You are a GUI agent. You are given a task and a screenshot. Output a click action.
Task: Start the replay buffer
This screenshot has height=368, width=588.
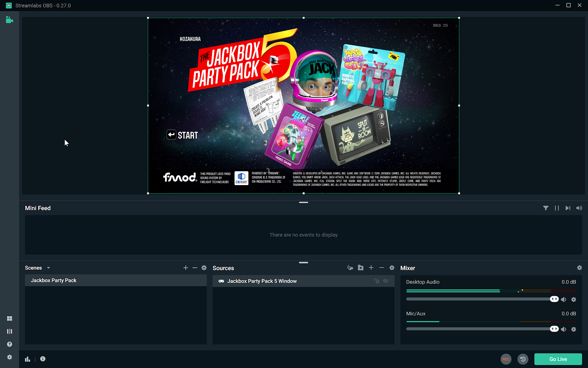pyautogui.click(x=523, y=359)
